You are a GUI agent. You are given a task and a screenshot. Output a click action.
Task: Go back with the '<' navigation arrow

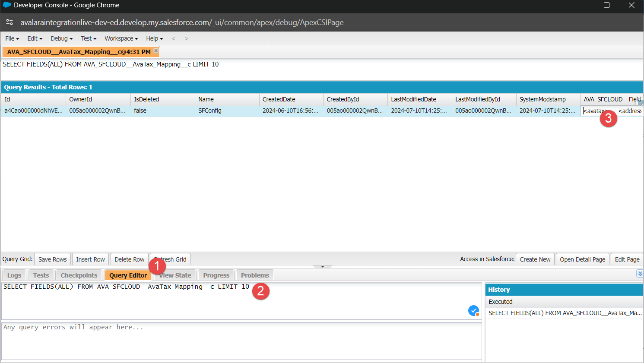coord(173,38)
